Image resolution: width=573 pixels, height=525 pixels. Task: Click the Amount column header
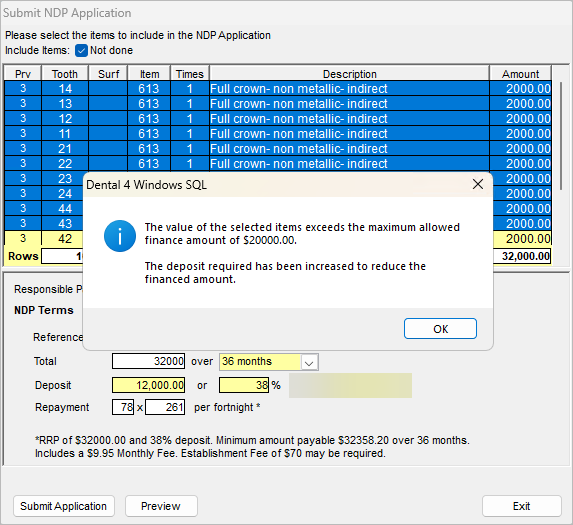(x=520, y=74)
